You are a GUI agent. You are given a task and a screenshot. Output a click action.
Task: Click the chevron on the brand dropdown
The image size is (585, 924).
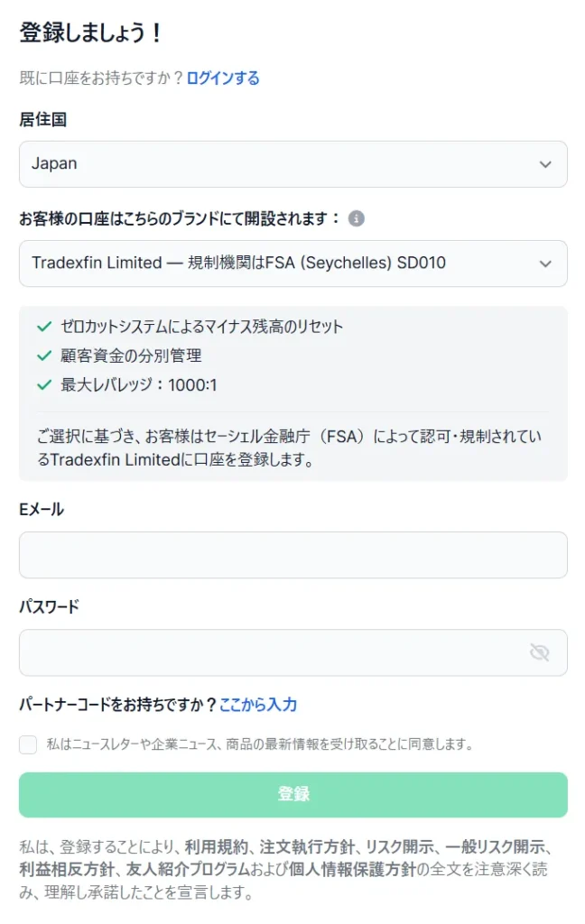[x=545, y=263]
